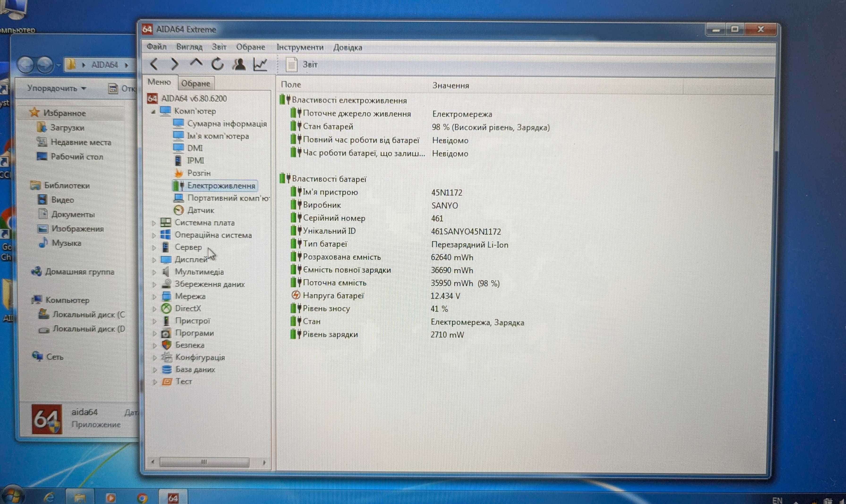Open Internet Explorer from the taskbar
The height and width of the screenshot is (504, 846).
49,498
